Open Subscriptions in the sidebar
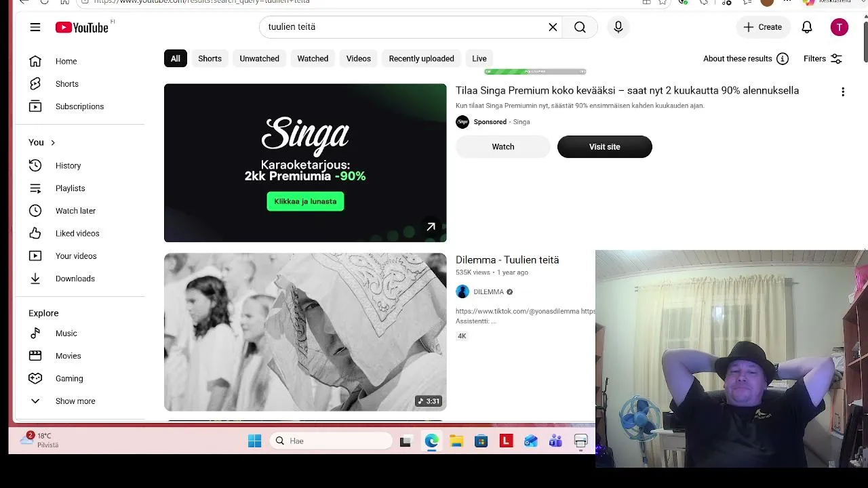The height and width of the screenshot is (488, 868). [79, 106]
